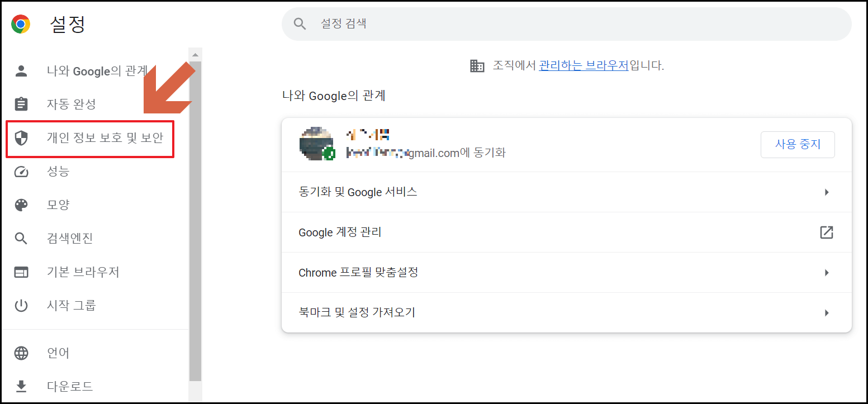Click the 성능 speedometer icon
Viewport: 868px width, 404px height.
click(22, 172)
